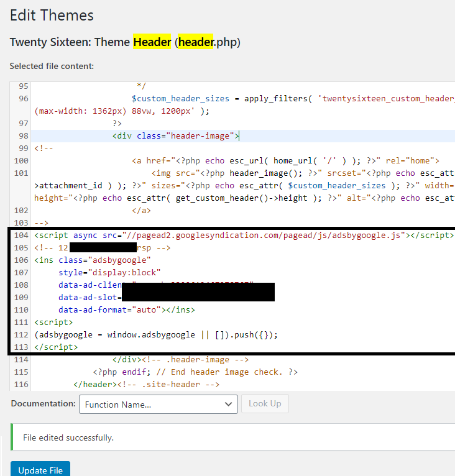This screenshot has height=476, width=455.
Task: Click the closing </script> tag on line 113
Action: [x=56, y=347]
